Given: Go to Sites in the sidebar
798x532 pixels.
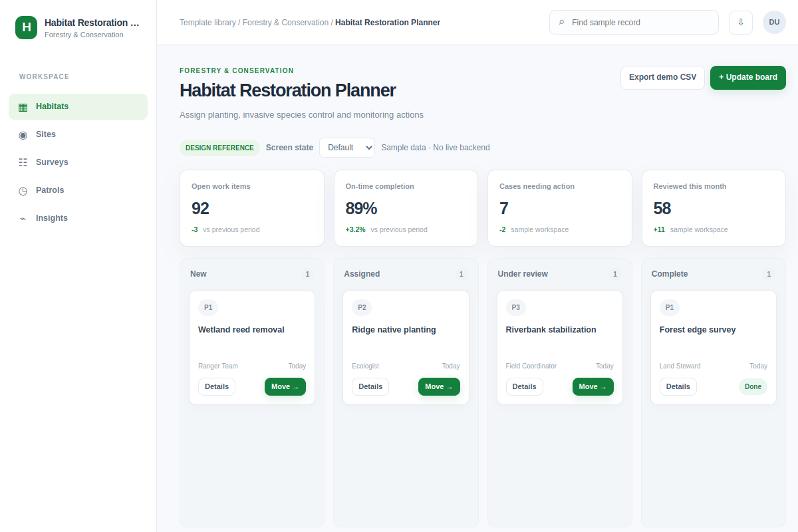Looking at the screenshot, I should pyautogui.click(x=78, y=134).
